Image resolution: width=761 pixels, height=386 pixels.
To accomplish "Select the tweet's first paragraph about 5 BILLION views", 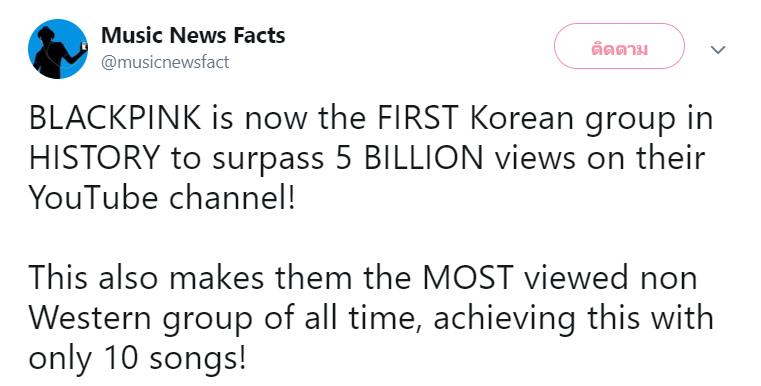I will [371, 158].
